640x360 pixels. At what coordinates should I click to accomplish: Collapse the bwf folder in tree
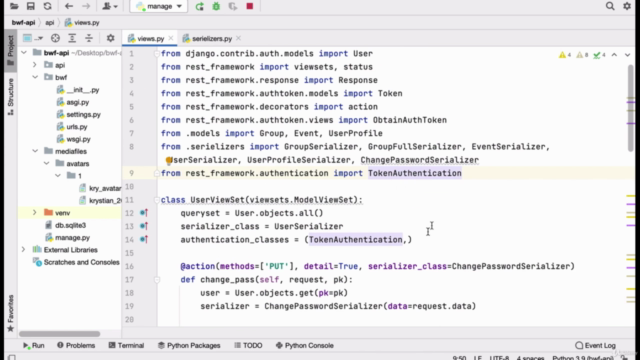tap(35, 77)
